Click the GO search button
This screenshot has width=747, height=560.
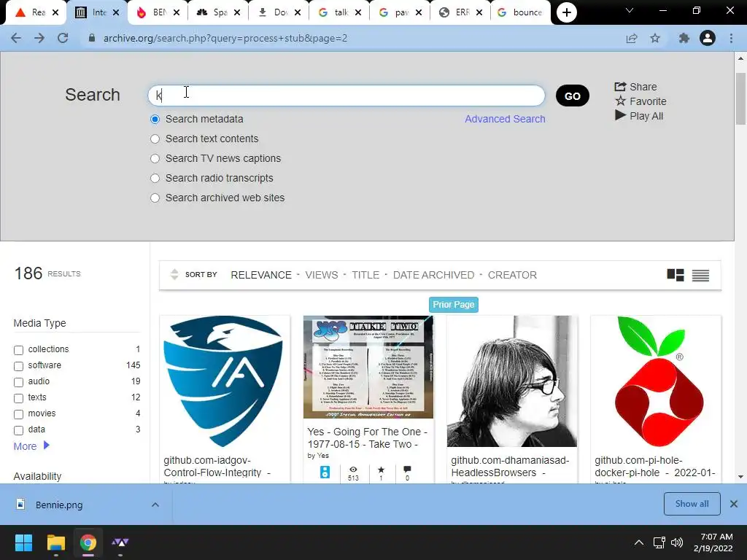coord(572,96)
